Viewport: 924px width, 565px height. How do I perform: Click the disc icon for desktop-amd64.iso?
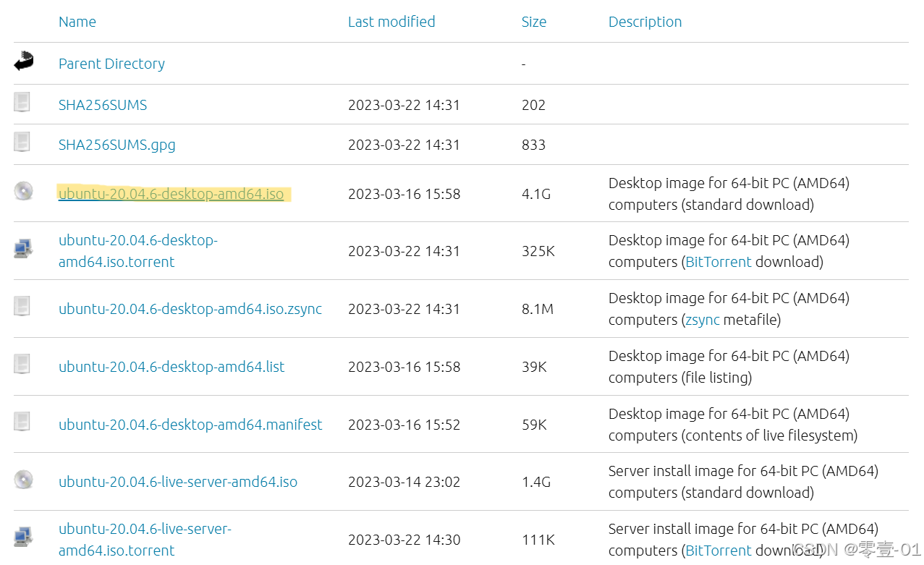pyautogui.click(x=23, y=192)
